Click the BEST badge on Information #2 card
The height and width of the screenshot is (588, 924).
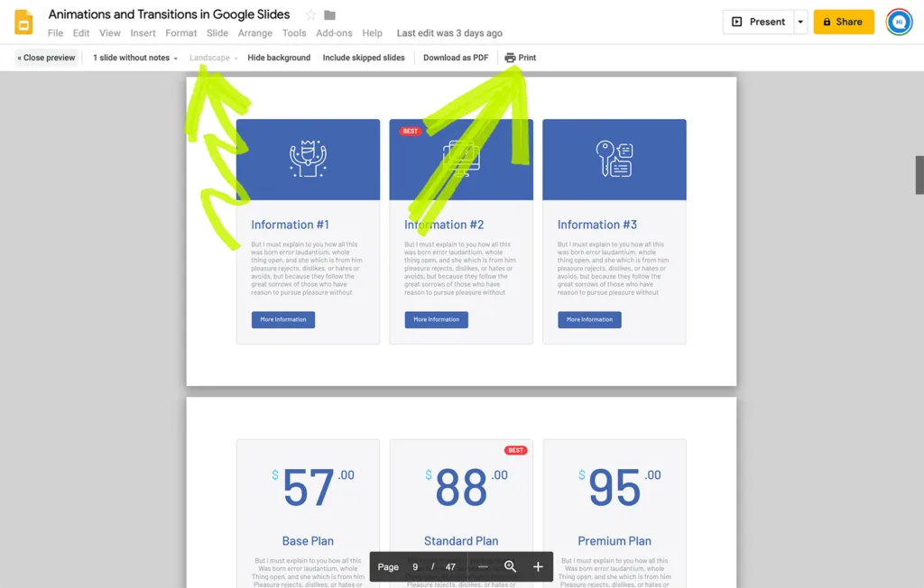tap(411, 132)
